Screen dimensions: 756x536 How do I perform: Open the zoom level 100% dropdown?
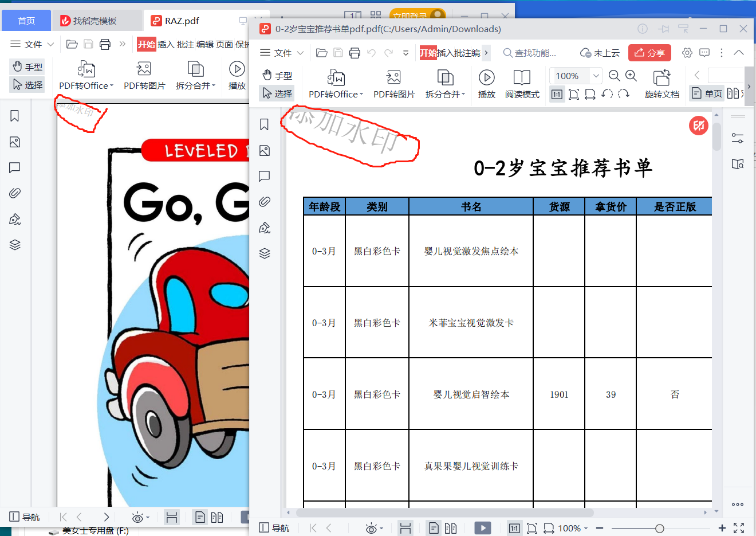click(x=595, y=75)
